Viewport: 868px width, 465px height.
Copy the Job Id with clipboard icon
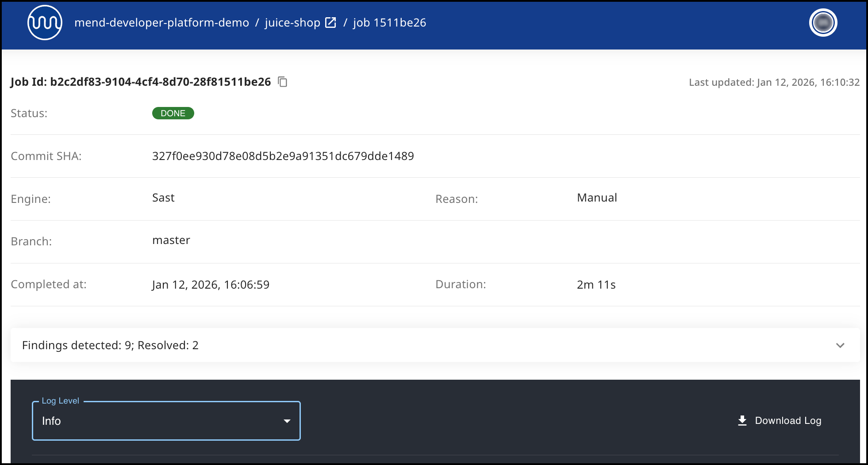[283, 82]
